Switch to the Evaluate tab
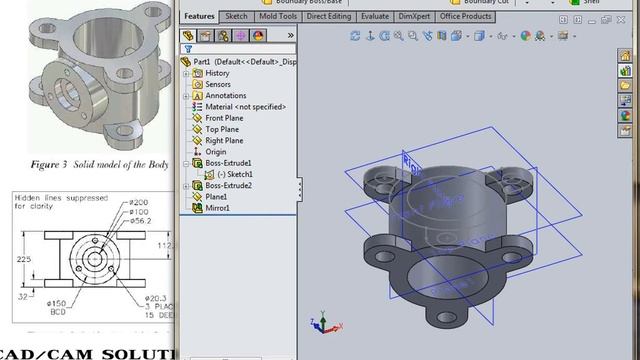Screen dimensions: 640x360 pyautogui.click(x=375, y=16)
